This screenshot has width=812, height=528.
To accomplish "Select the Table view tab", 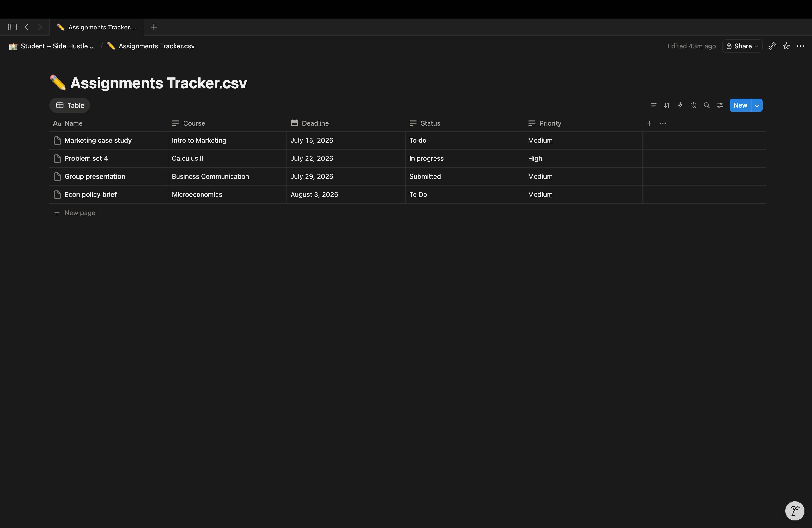I will (70, 105).
